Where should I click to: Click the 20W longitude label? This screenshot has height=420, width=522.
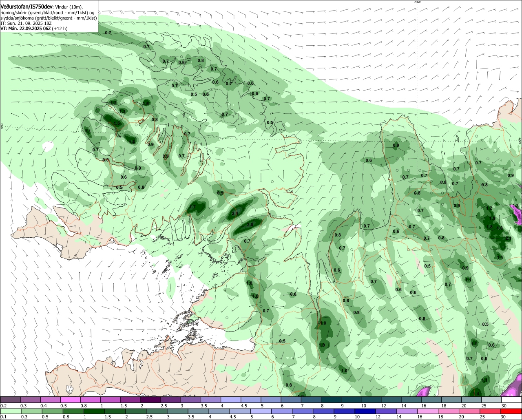(417, 2)
